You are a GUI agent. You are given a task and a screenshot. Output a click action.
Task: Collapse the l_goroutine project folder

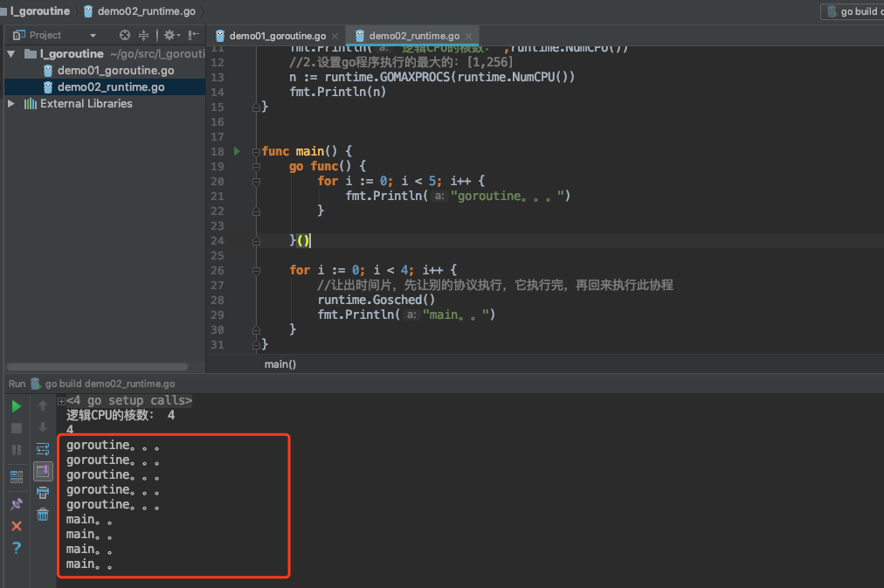11,54
